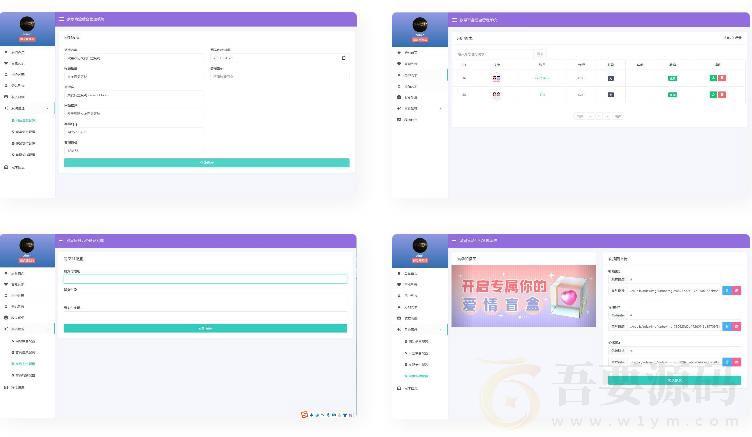Image resolution: width=752 pixels, height=437 pixels.
Task: Click the search button next to the table search box
Action: [x=540, y=54]
